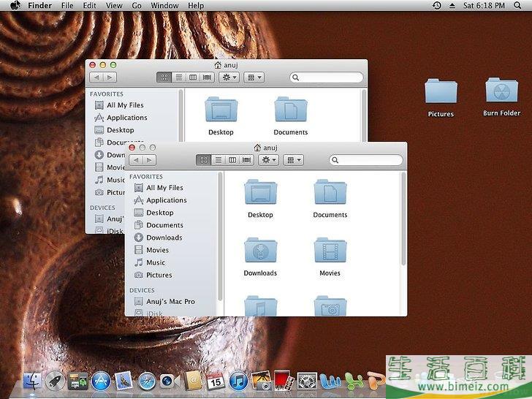Select Burn Folder on the desktop

[x=501, y=97]
